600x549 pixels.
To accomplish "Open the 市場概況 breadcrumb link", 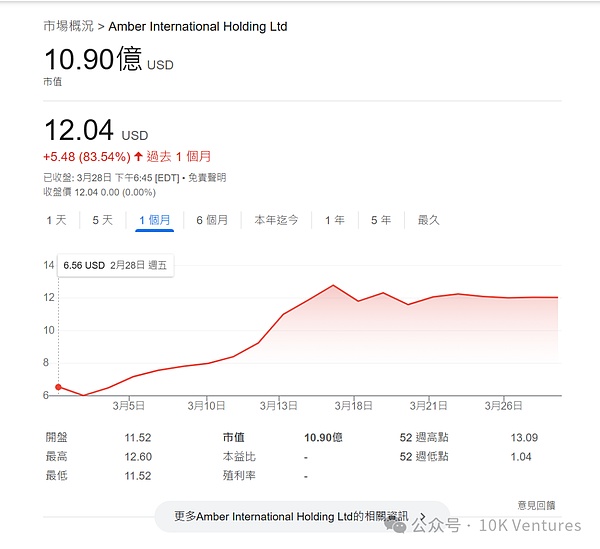I will point(67,26).
